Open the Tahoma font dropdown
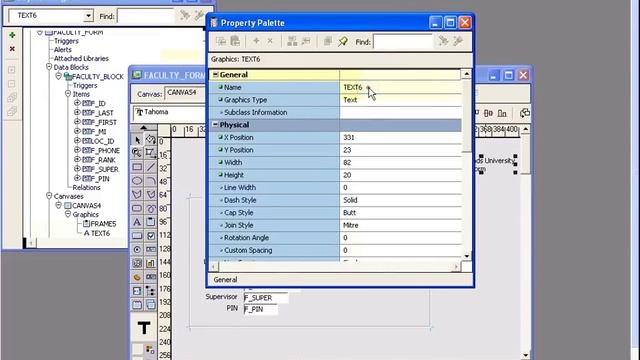The width and height of the screenshot is (640, 360). coord(169,112)
